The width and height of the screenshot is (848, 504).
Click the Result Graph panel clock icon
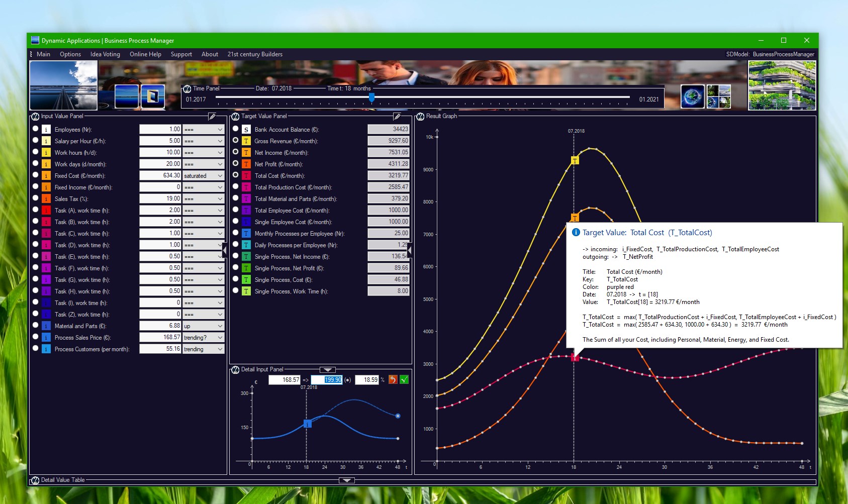pyautogui.click(x=420, y=117)
